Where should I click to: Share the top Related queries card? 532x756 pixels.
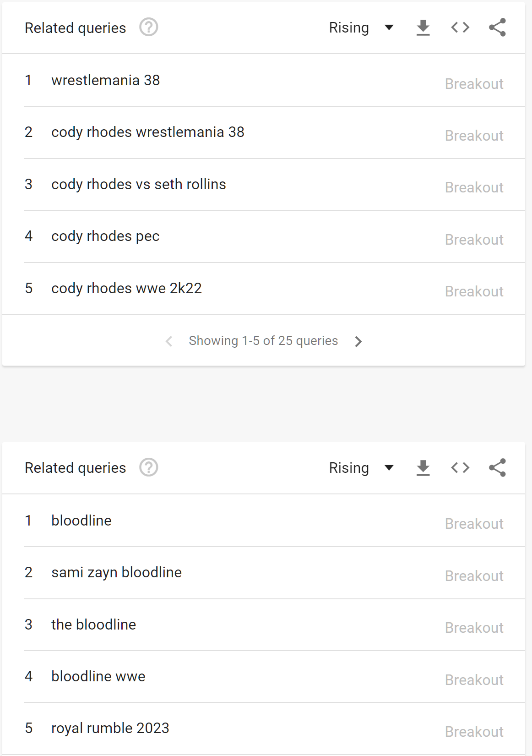pyautogui.click(x=497, y=28)
